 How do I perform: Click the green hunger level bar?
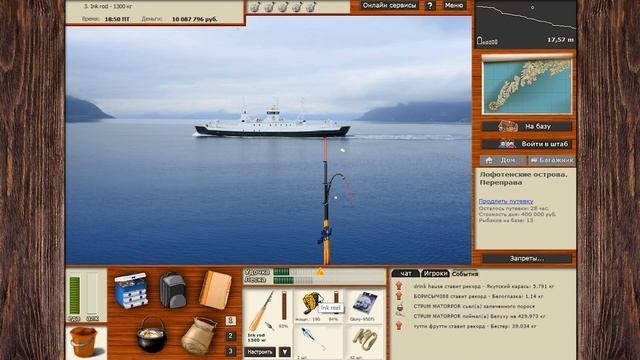[74, 295]
